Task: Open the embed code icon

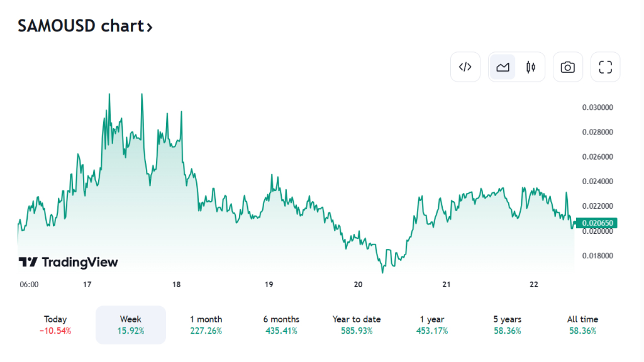Action: click(465, 67)
